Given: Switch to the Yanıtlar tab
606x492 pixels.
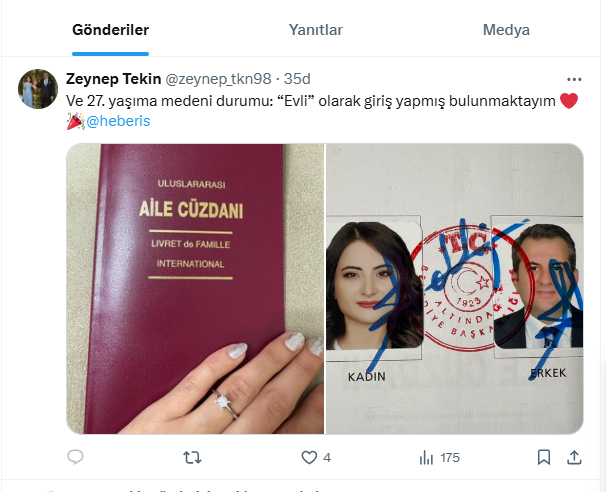Looking at the screenshot, I should point(316,30).
